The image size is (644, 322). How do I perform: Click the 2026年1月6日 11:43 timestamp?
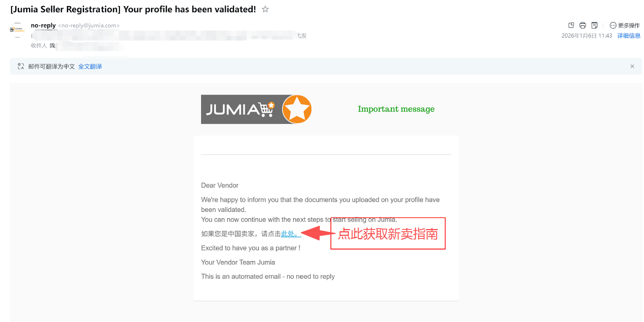586,36
